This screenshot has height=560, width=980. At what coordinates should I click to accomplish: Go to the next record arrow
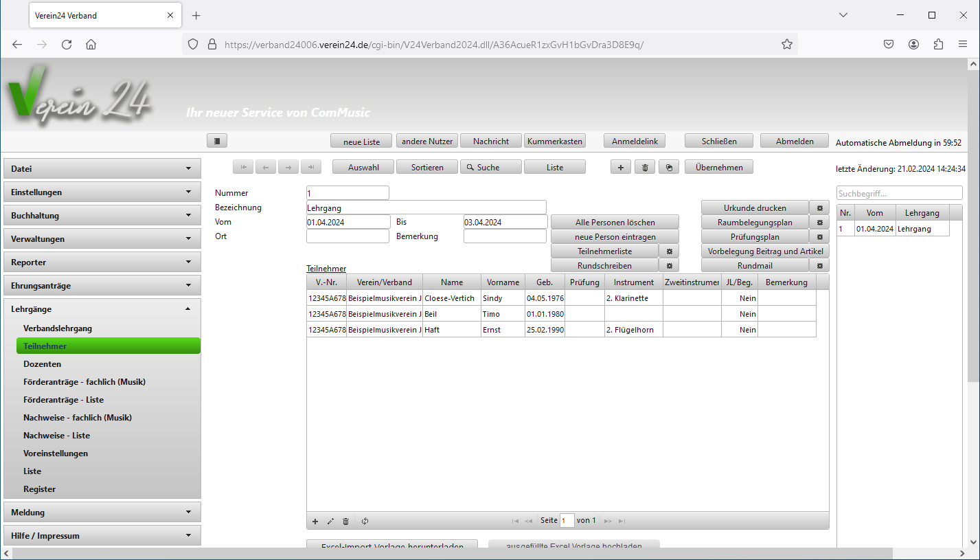[288, 167]
